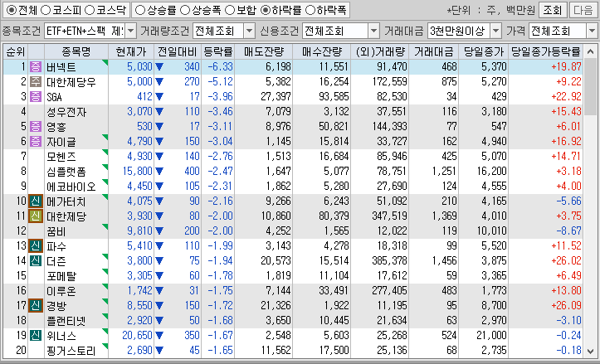Select the 하락폭 radio button
600x364 pixels.
[x=310, y=10]
